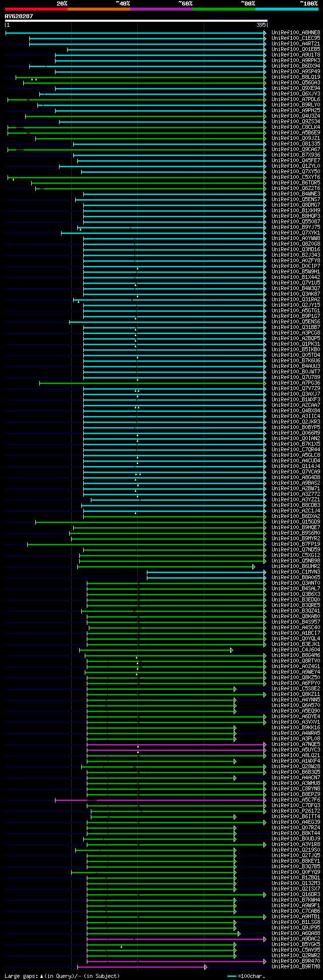Select the UniRef100_Q15GD9 label
Screen dimensions: 323x980
tap(296, 522)
